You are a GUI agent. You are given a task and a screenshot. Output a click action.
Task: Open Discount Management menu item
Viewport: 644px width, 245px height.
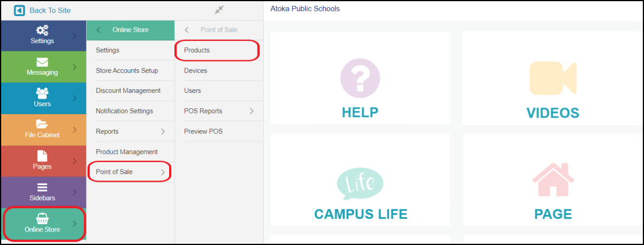pyautogui.click(x=128, y=91)
